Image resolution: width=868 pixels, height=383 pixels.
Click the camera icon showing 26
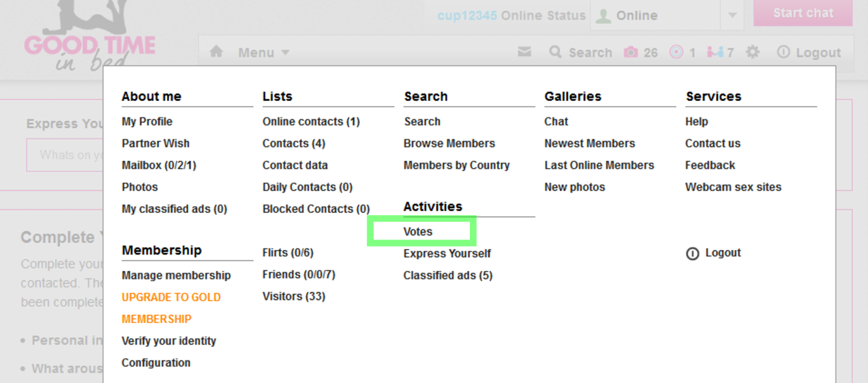click(x=631, y=53)
